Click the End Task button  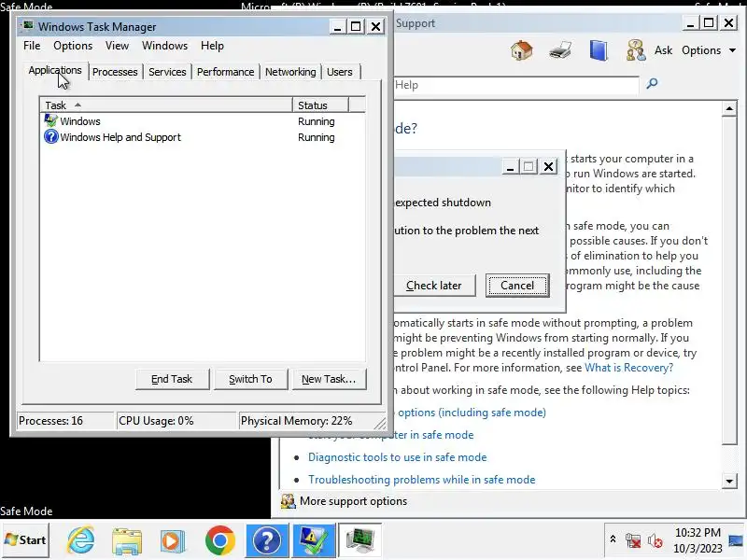[172, 379]
